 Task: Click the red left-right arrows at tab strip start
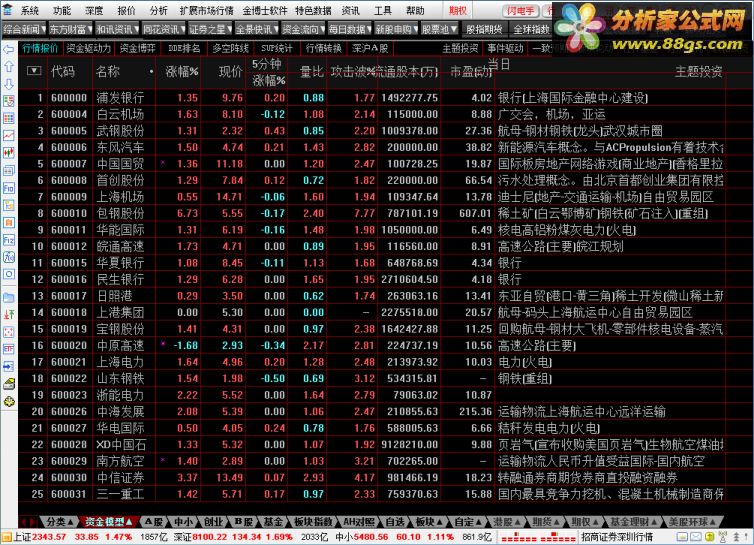coord(29,522)
